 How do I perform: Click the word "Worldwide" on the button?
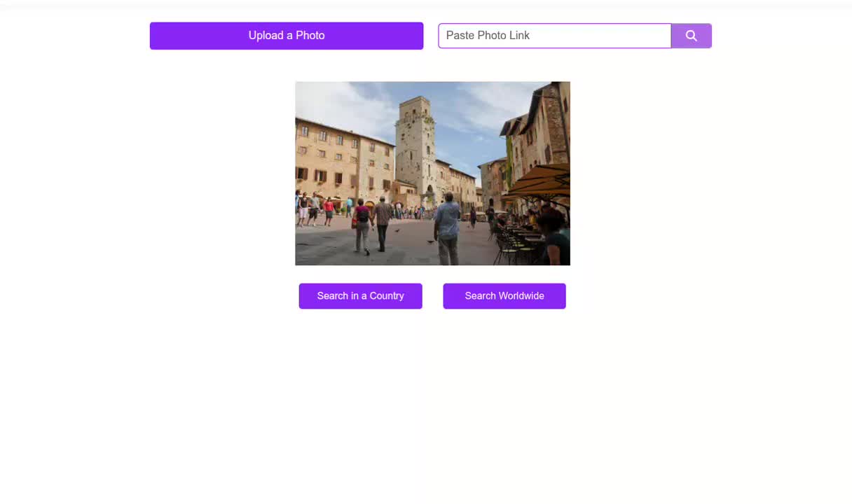point(521,296)
